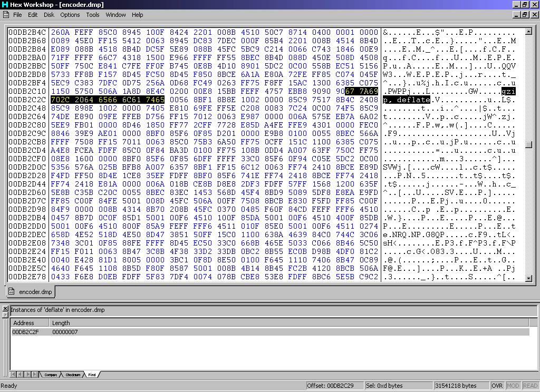Screen dimensions: 540x392
Task: Click hex word E089 in row 00DB2B84
Action: pyautogui.click(x=60, y=49)
